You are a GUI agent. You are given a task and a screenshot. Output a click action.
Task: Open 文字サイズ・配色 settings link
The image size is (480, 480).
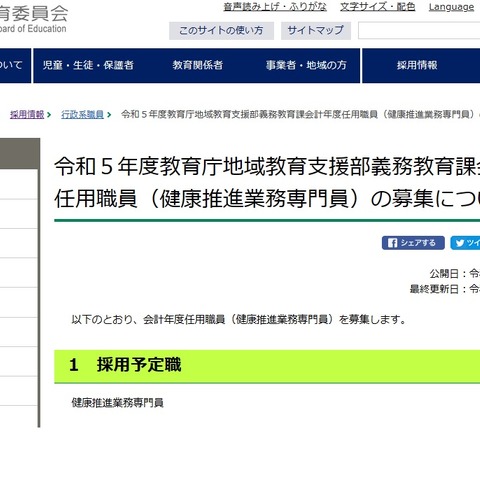point(378,7)
